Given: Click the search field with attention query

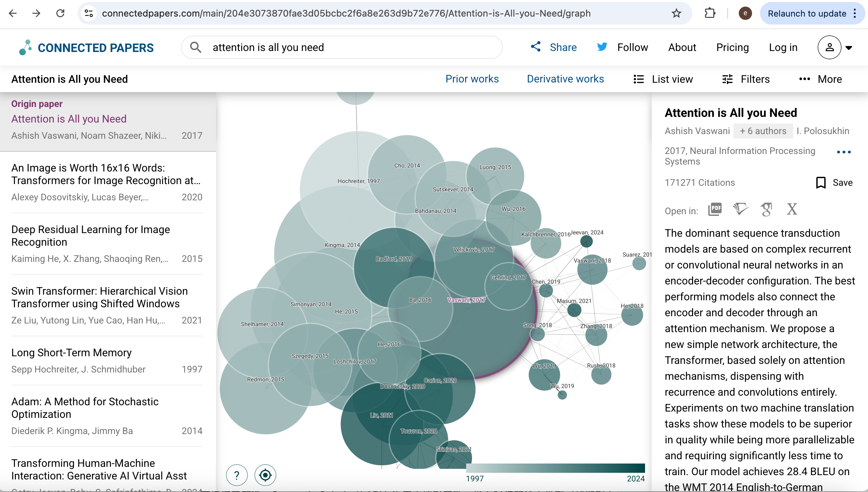Looking at the screenshot, I should point(342,47).
